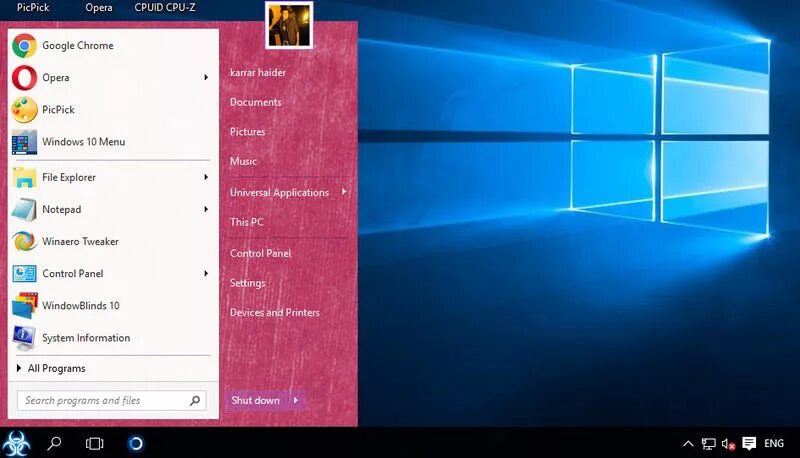Open the Shut down options arrow
Screen dimensions: 800x458
(x=296, y=400)
